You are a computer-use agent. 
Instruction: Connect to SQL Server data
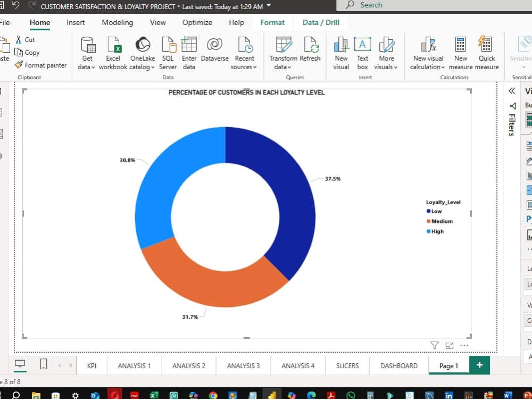tap(168, 53)
